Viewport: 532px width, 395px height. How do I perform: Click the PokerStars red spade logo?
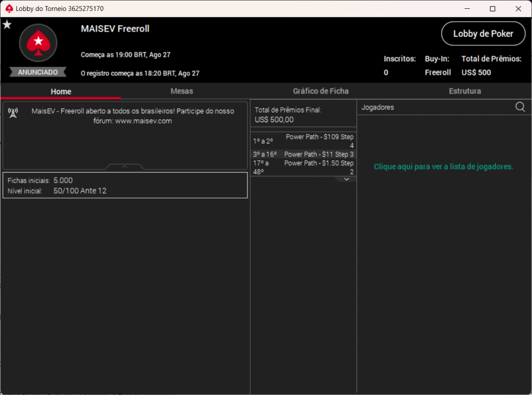pos(38,43)
